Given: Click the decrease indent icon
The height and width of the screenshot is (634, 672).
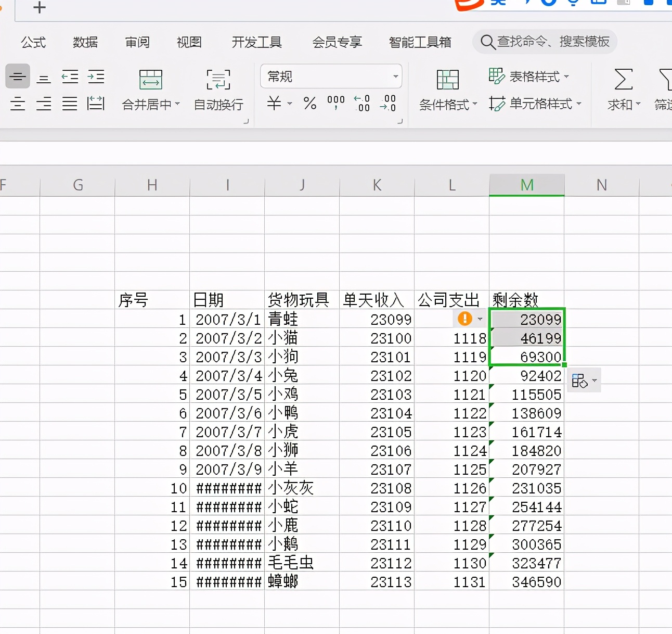Looking at the screenshot, I should click(70, 77).
